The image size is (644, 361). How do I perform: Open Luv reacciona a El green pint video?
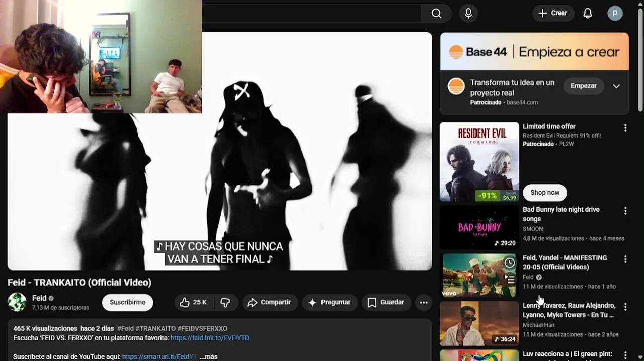[x=567, y=354]
